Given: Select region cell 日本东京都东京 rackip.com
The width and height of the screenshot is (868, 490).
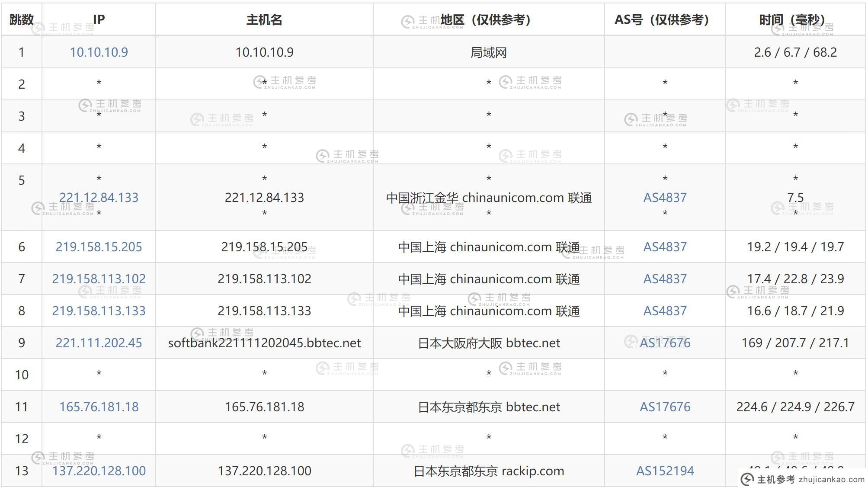Looking at the screenshot, I should coord(489,471).
